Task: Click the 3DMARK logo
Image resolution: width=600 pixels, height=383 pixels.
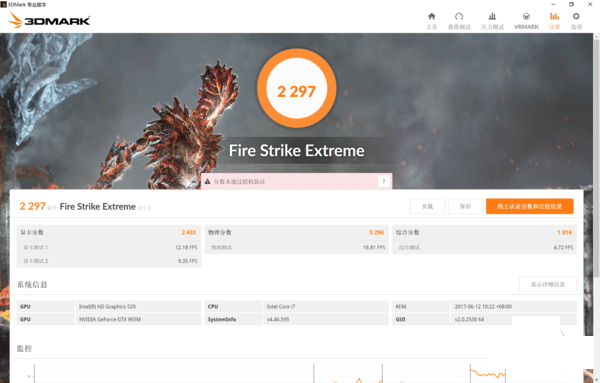Action: point(49,20)
